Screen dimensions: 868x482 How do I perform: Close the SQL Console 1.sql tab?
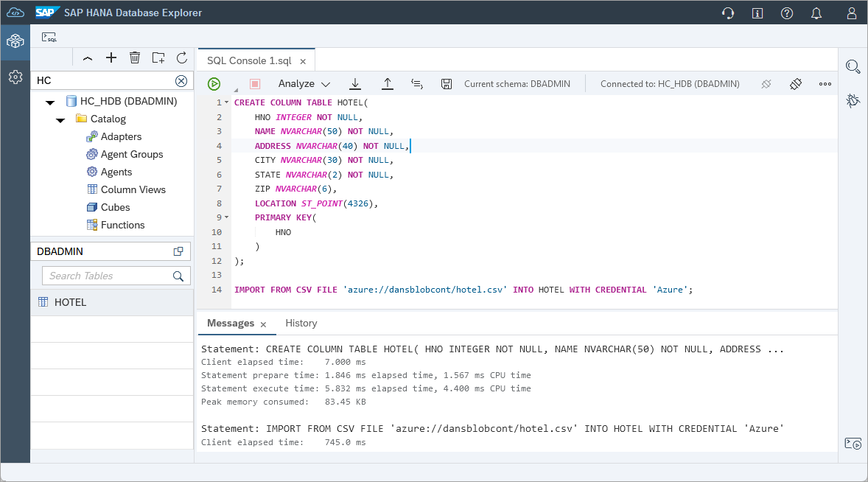click(303, 61)
